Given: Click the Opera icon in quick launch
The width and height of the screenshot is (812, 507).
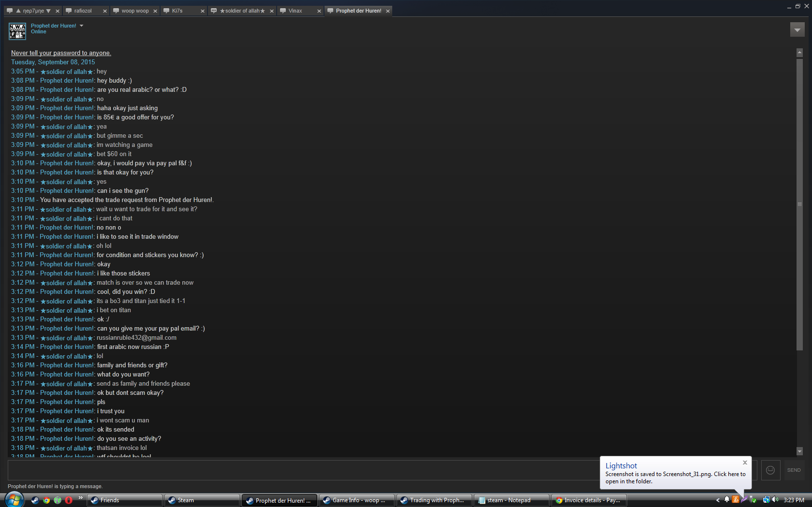Looking at the screenshot, I should [x=69, y=500].
